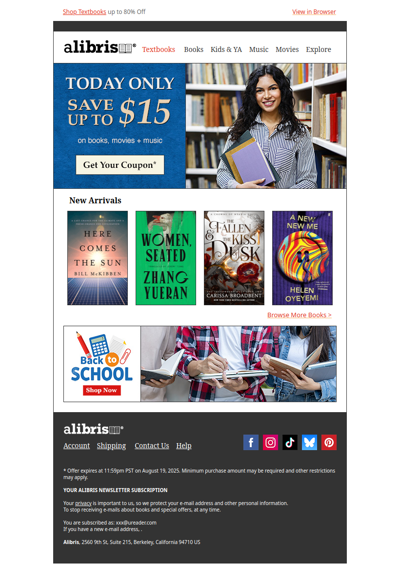Click the Alibris logo in the footer
Image resolution: width=400 pixels, height=577 pixels.
pos(93,429)
